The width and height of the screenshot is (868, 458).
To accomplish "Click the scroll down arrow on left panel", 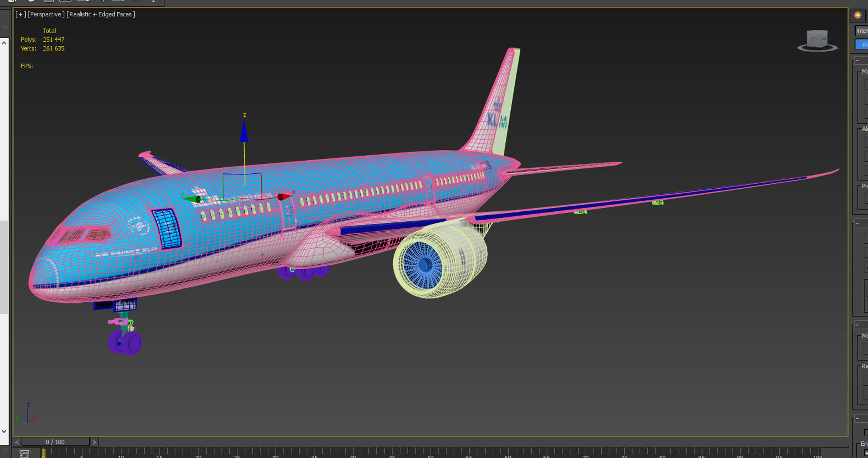I will point(4,431).
